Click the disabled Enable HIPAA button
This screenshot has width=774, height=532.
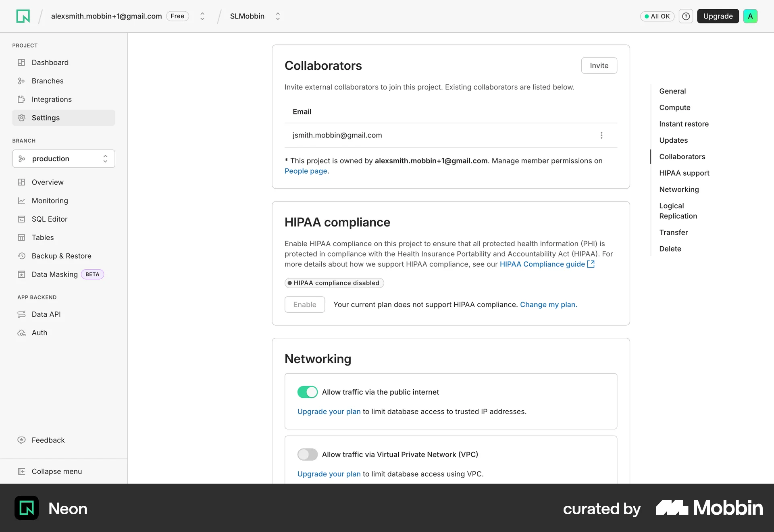click(x=305, y=305)
